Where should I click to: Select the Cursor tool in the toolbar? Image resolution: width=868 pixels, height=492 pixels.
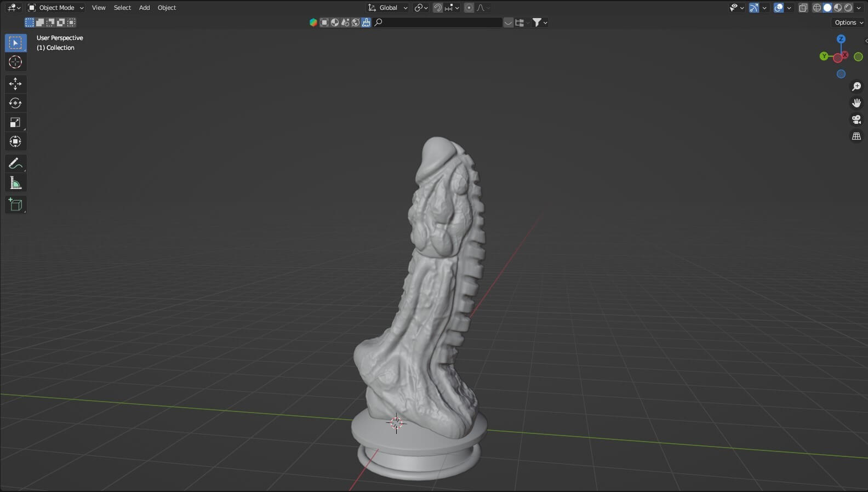(15, 62)
